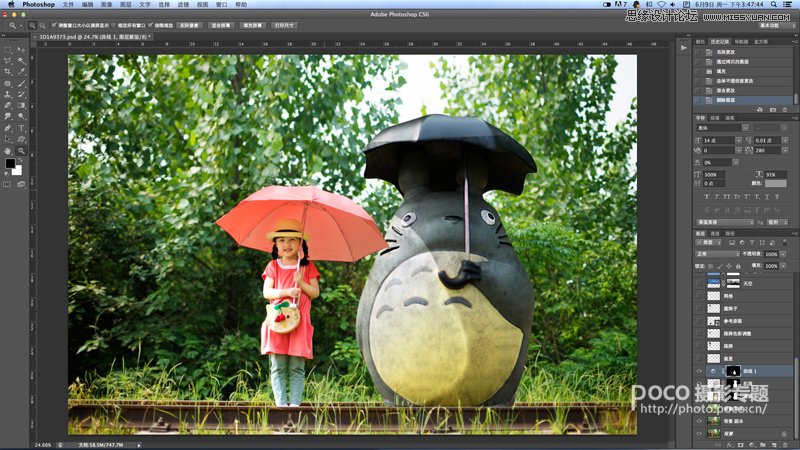Show the 网格 layer
The height and width of the screenshot is (450, 800).
(699, 296)
